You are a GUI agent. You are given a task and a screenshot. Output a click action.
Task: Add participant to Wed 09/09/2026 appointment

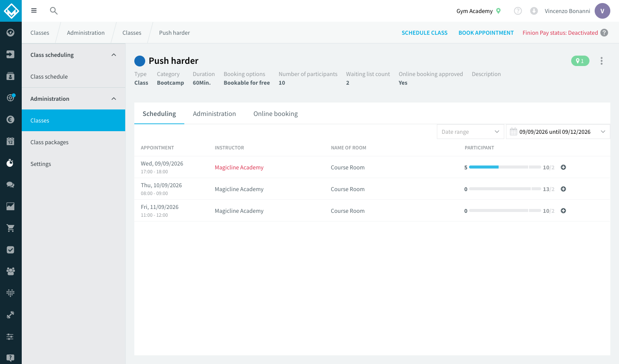click(563, 167)
